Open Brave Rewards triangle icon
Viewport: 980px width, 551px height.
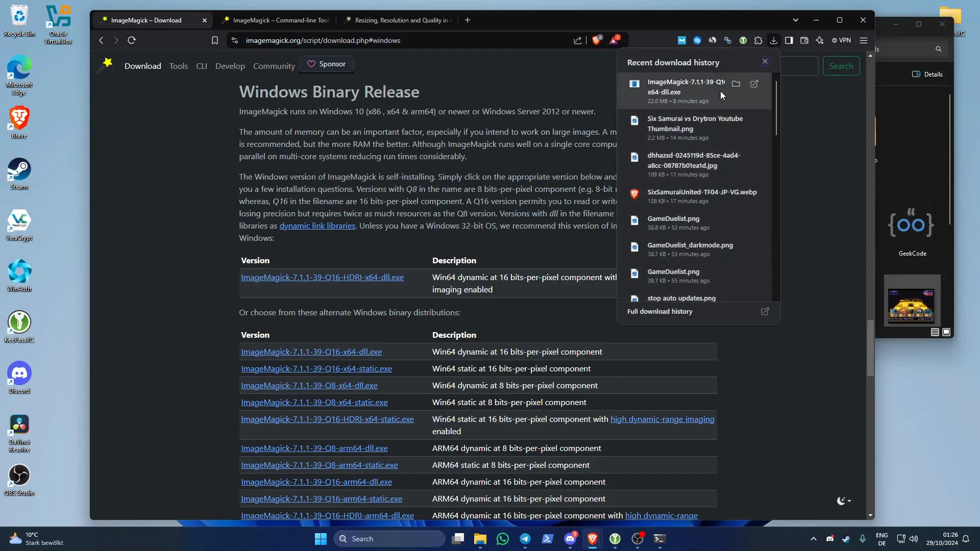(x=614, y=40)
